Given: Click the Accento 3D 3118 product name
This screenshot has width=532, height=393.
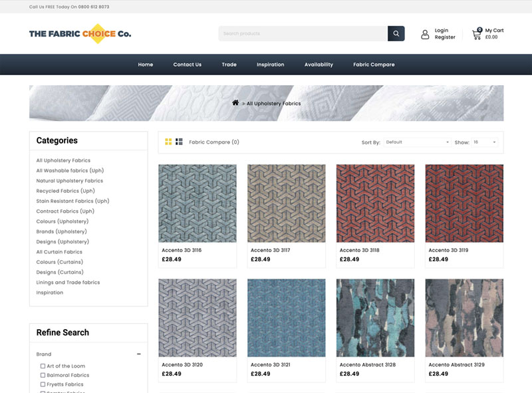Looking at the screenshot, I should tap(359, 250).
